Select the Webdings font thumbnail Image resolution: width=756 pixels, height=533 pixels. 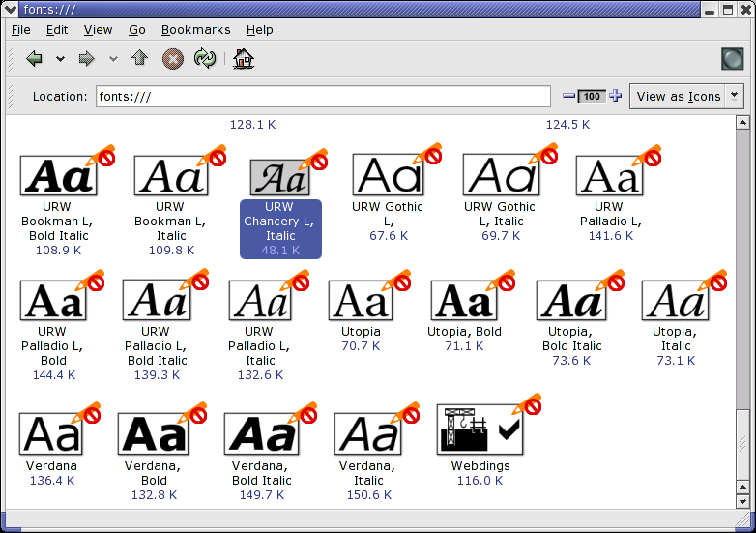[x=480, y=429]
